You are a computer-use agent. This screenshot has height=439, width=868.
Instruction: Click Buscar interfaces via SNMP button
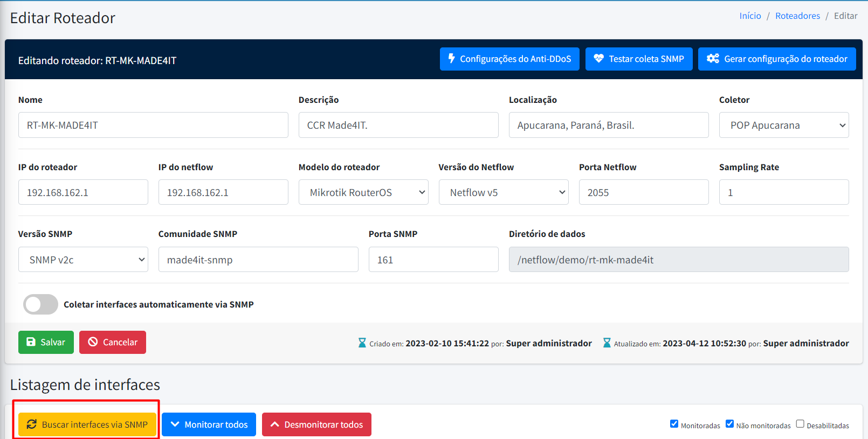tap(87, 424)
